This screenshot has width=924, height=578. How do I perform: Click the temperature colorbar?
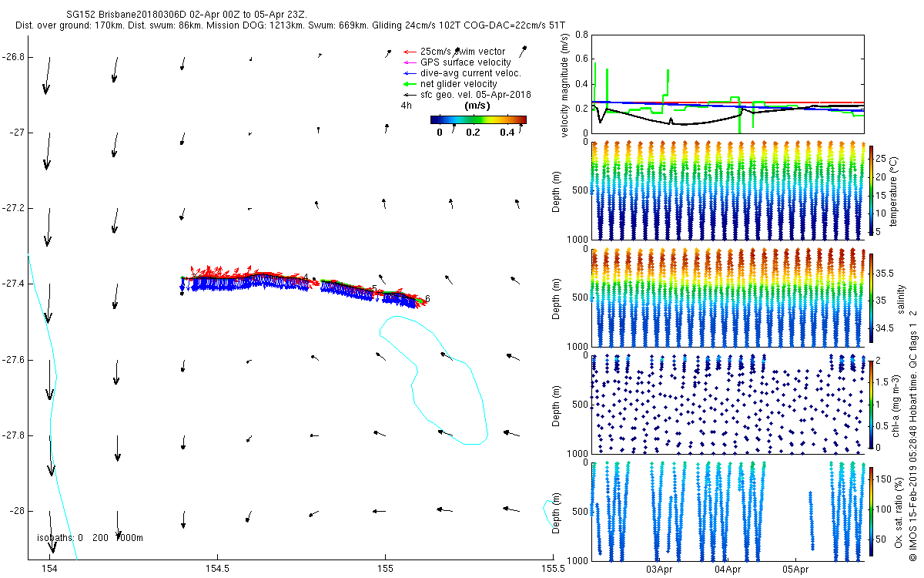pos(871,190)
